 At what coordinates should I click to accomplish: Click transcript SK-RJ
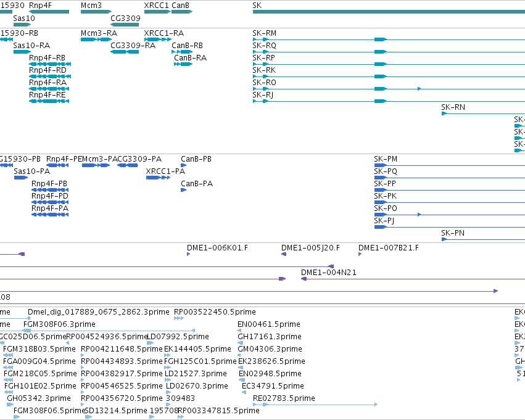389,101
